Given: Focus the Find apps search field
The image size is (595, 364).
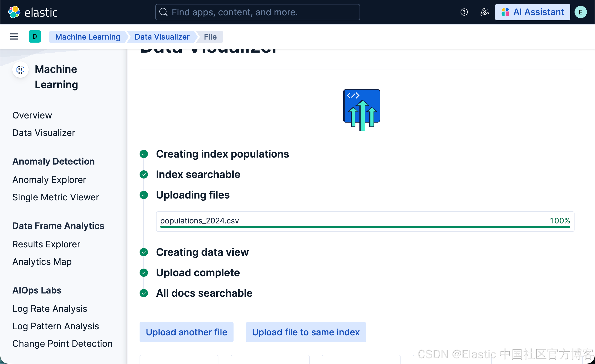Looking at the screenshot, I should pyautogui.click(x=257, y=12).
